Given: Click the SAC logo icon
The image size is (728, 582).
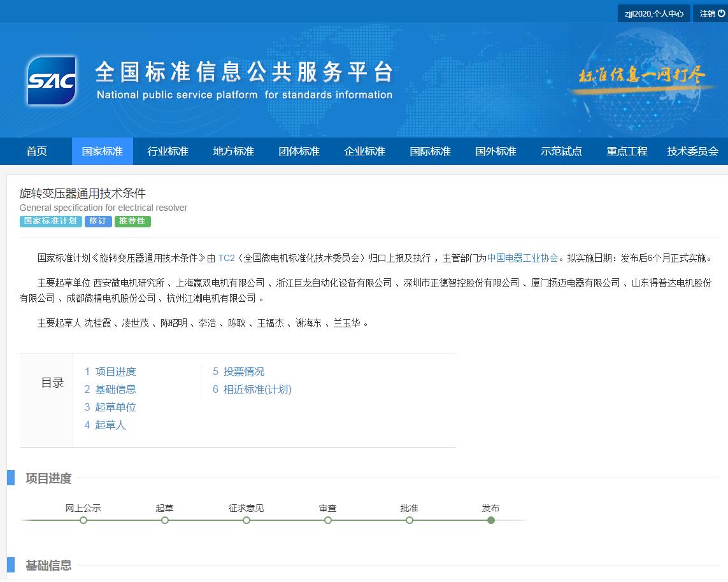Looking at the screenshot, I should click(52, 80).
